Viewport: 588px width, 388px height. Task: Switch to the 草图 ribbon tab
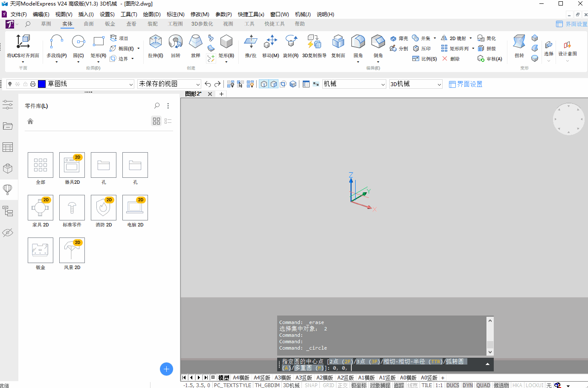46,24
